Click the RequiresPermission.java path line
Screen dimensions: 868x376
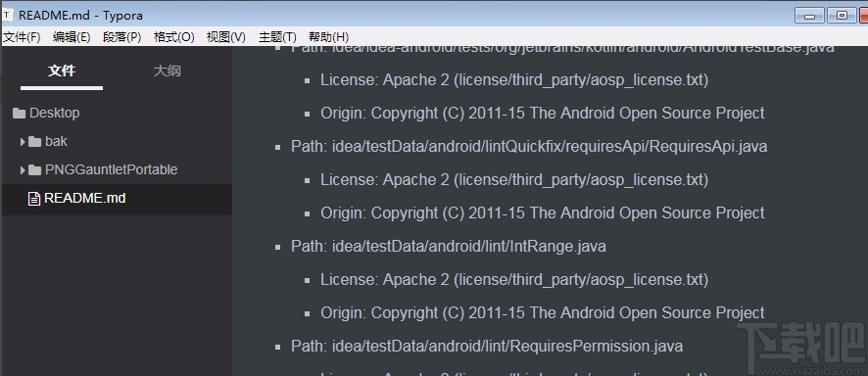(x=487, y=347)
